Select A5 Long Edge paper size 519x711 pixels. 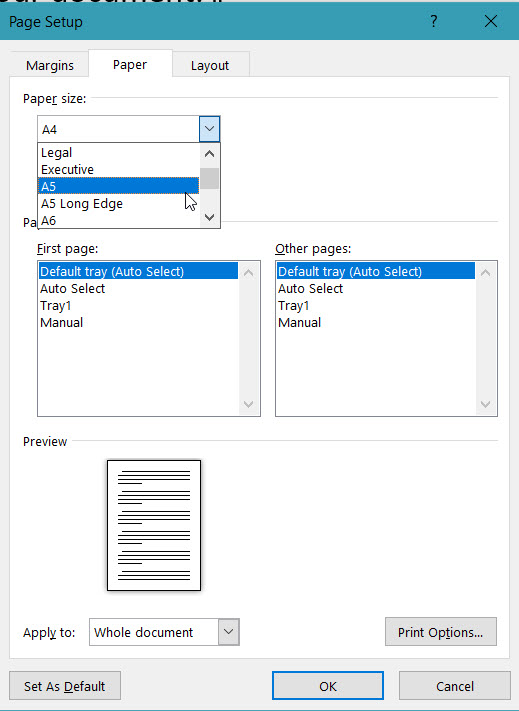pyautogui.click(x=118, y=204)
